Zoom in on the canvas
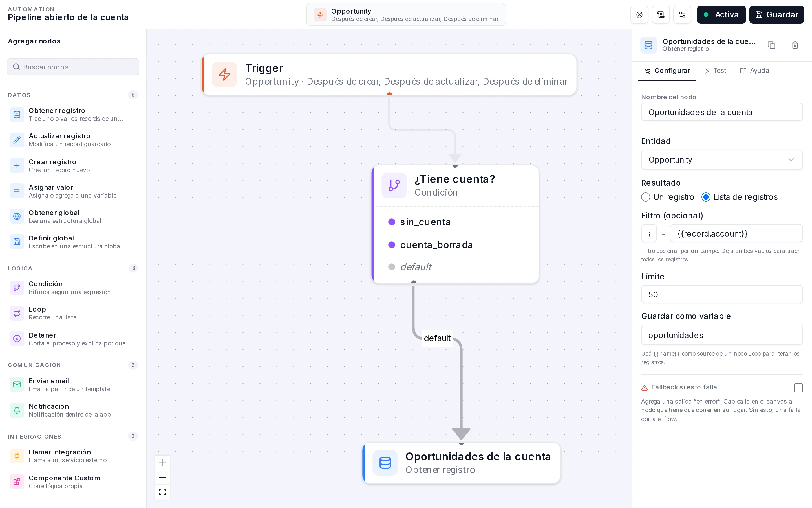This screenshot has width=812, height=508. 162,463
